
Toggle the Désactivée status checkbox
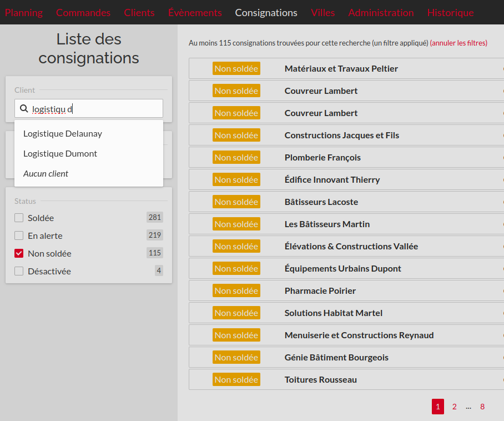click(x=19, y=271)
